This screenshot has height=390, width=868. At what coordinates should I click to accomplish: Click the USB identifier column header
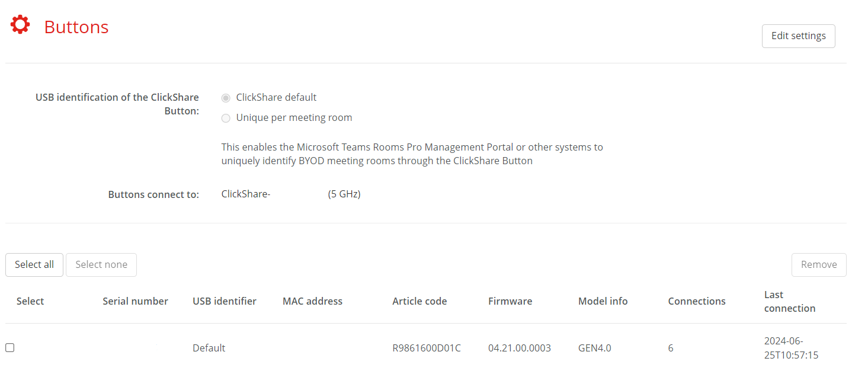click(x=225, y=301)
